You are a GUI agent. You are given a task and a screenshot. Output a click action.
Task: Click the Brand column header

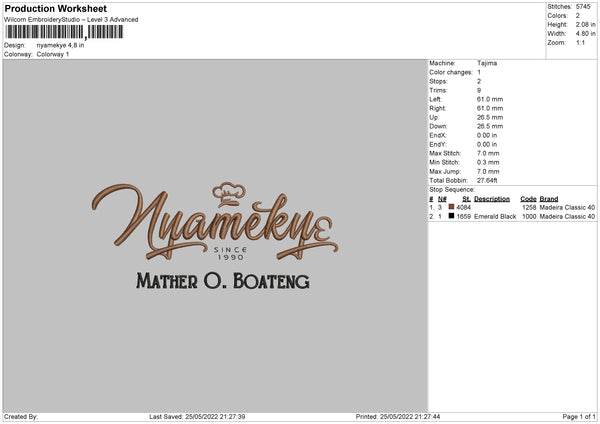tap(549, 199)
